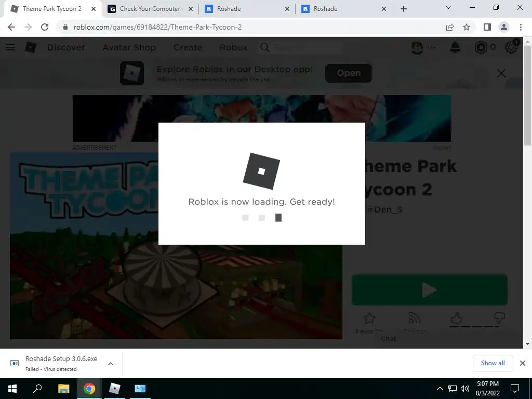Follow the game with the feed icon
The width and height of the screenshot is (532, 399).
click(x=414, y=318)
